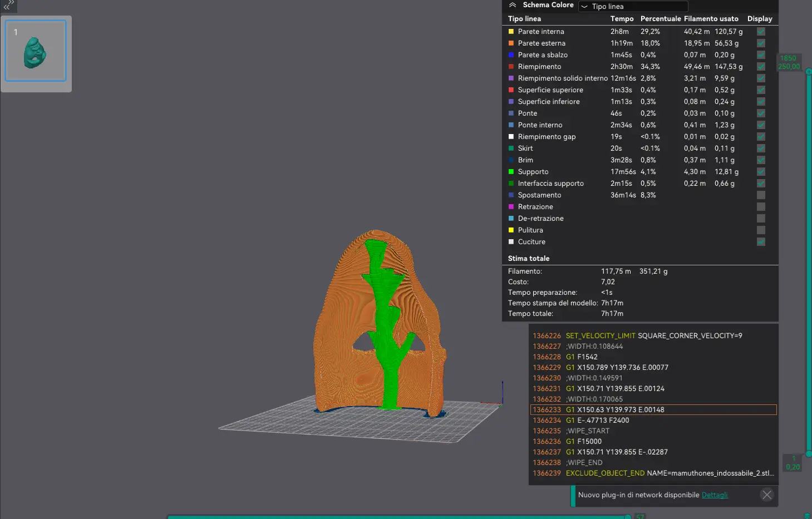Click the Spostamento legend label
Viewport: 812px width, 519px height.
[x=539, y=195]
